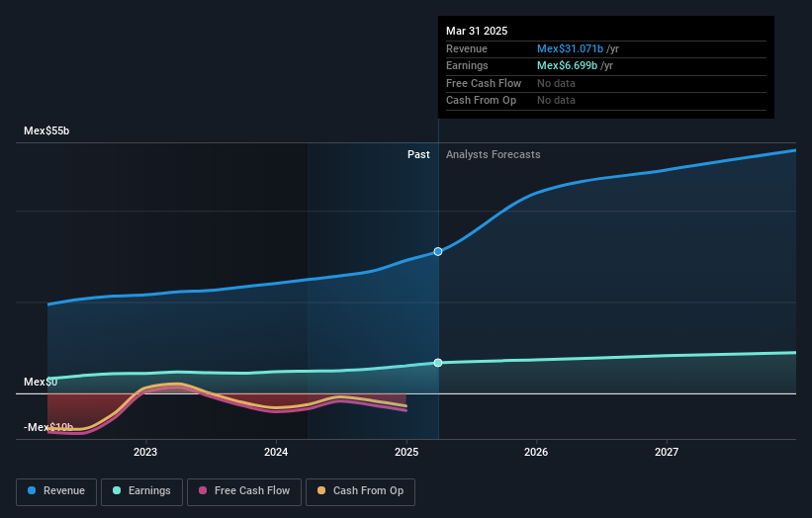The height and width of the screenshot is (518, 812).
Task: Click the pink Free Cash Flow legend dot
Action: click(x=203, y=490)
